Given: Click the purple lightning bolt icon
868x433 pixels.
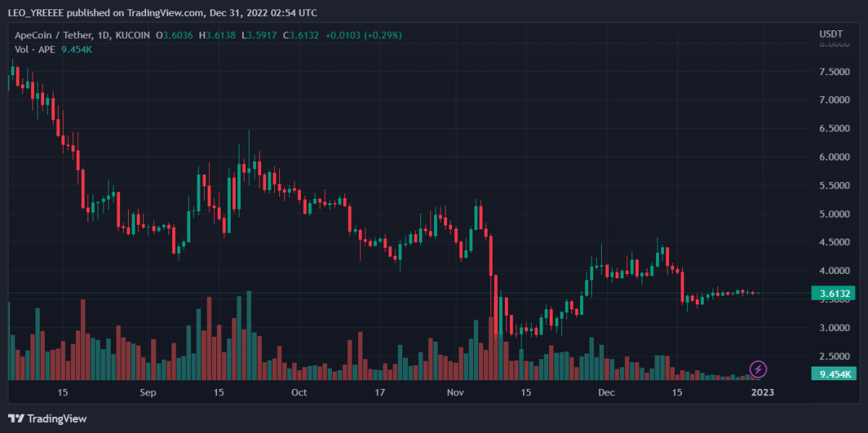Looking at the screenshot, I should 758,369.
